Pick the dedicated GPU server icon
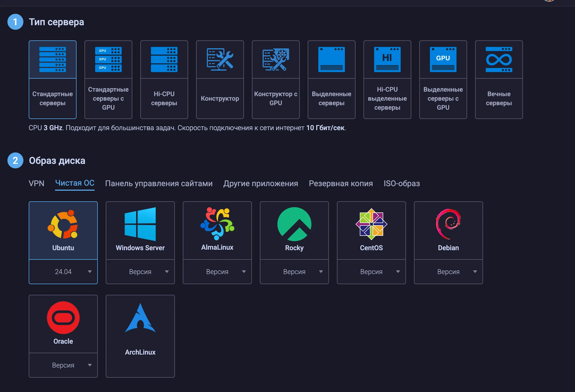The height and width of the screenshot is (392, 575). click(443, 59)
